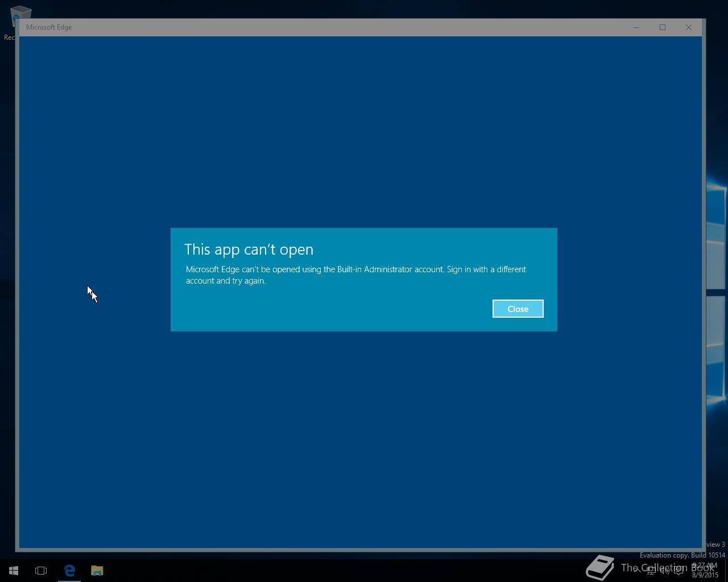This screenshot has height=582, width=728.
Task: Open the network icon in system tray
Action: pyautogui.click(x=651, y=571)
